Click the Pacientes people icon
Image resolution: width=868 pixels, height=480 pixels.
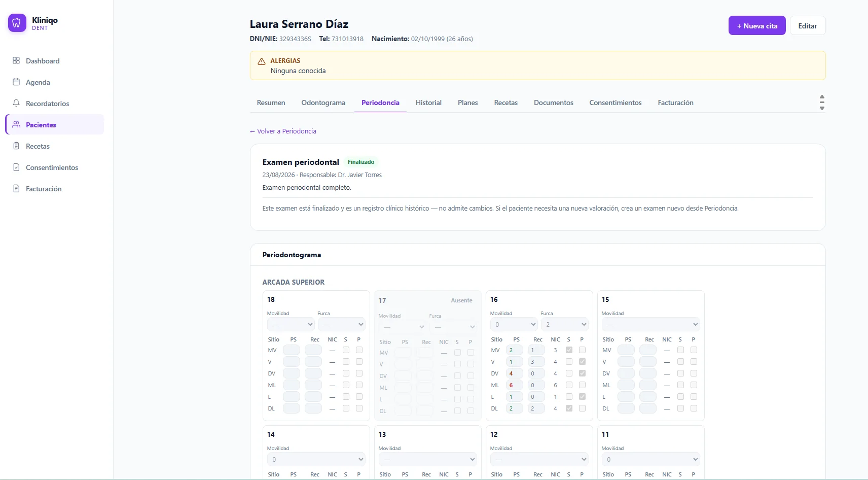click(x=16, y=124)
